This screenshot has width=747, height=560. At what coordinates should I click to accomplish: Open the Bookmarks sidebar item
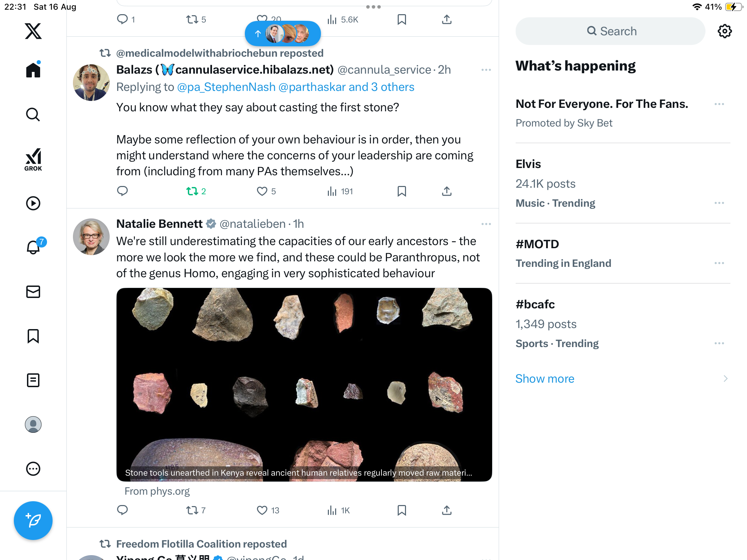pos(33,336)
